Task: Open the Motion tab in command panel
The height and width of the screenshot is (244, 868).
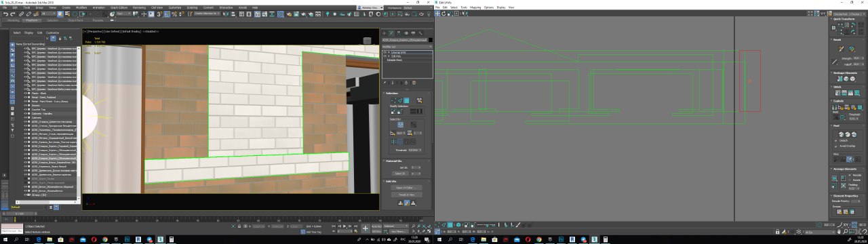Action: (x=406, y=33)
